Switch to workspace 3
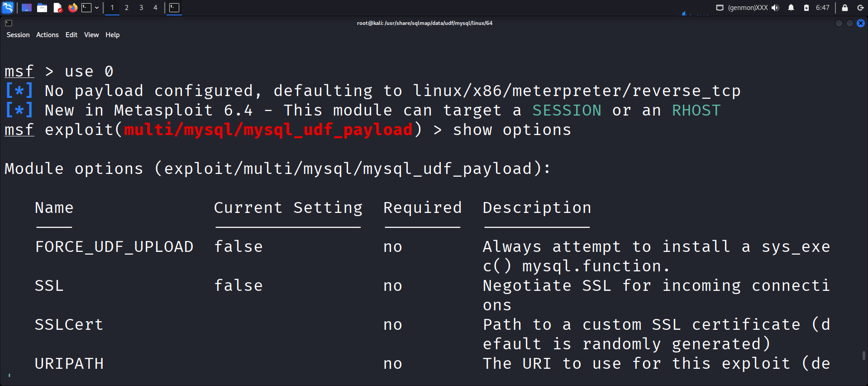 pyautogui.click(x=141, y=8)
